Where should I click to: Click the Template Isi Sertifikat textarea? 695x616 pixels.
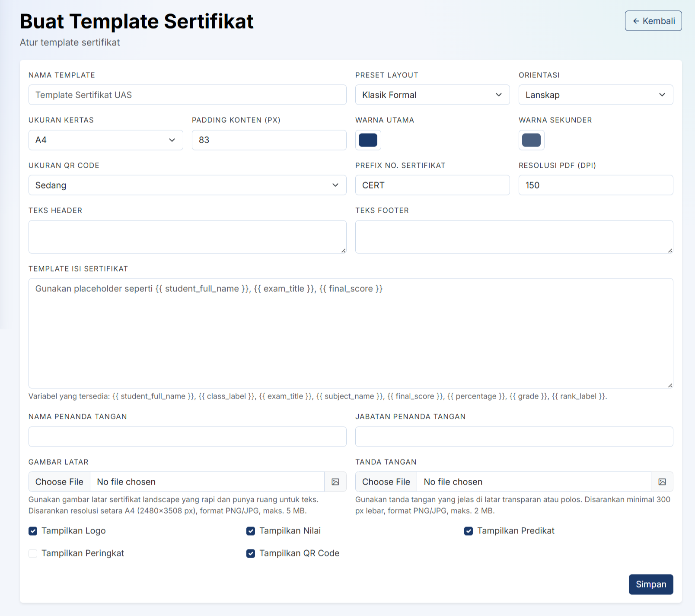(x=351, y=333)
